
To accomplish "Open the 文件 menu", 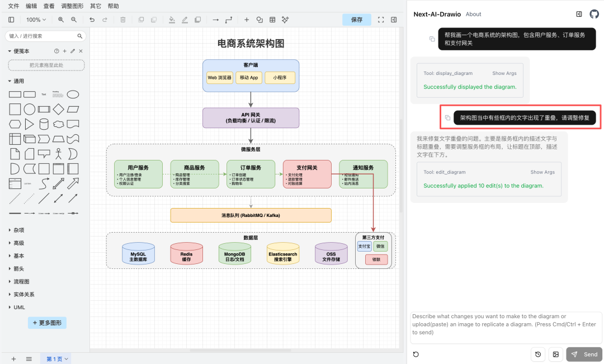I will pos(13,6).
